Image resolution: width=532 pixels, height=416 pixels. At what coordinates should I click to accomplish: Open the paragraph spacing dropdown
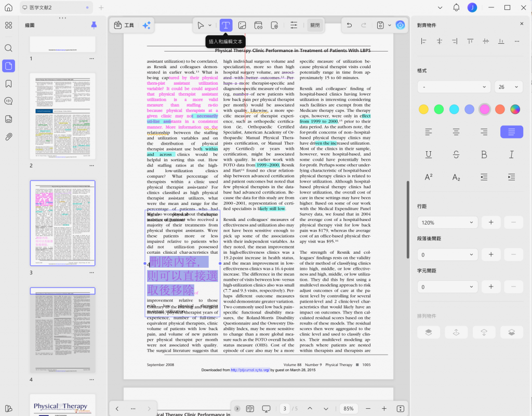(447, 255)
